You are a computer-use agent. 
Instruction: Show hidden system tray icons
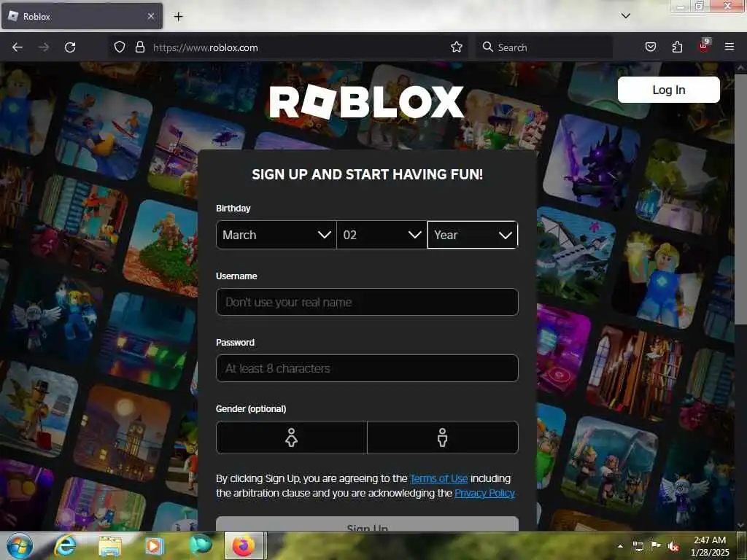click(620, 546)
